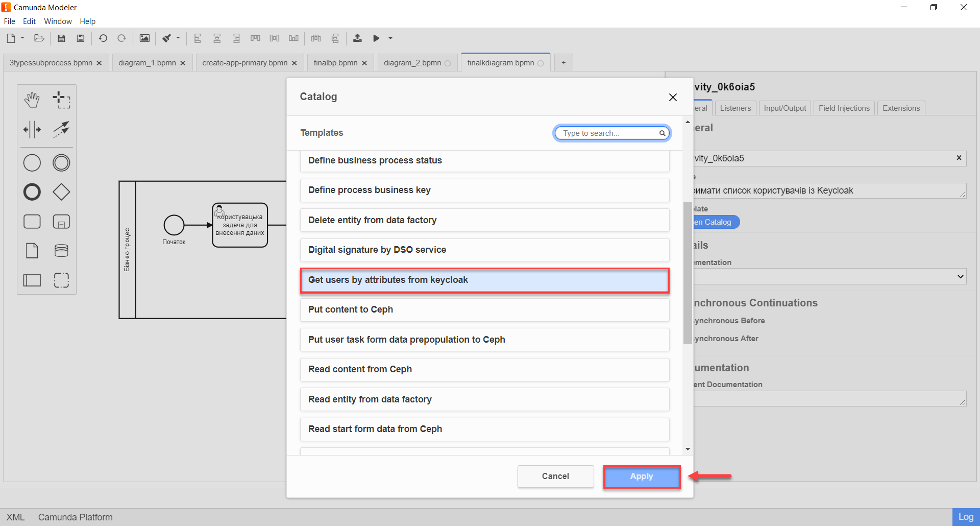Add a new diagram tab with plus
This screenshot has height=526, width=980.
563,62
